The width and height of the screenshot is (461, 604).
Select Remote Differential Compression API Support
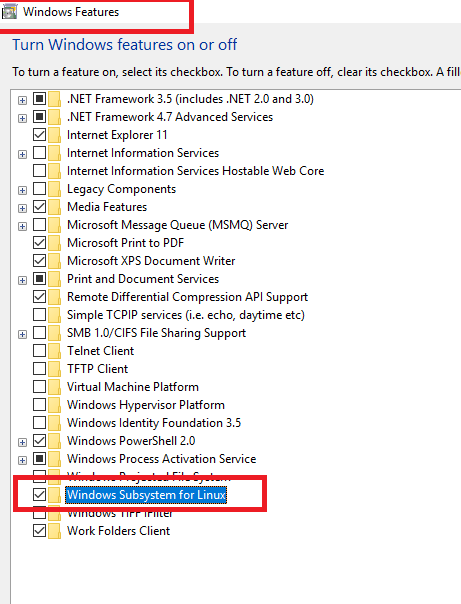[188, 297]
